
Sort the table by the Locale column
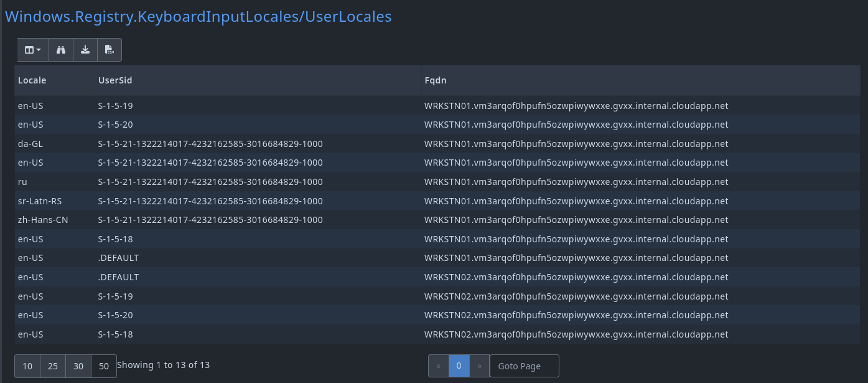[x=32, y=80]
